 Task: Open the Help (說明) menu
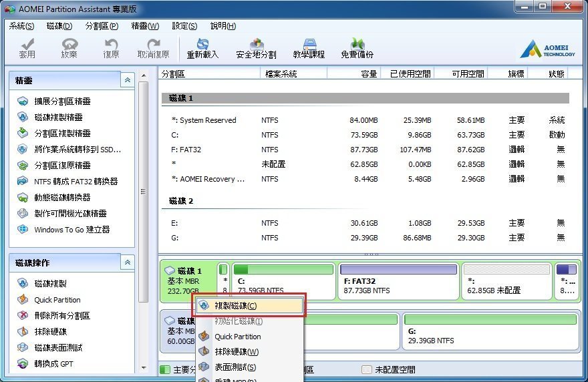pos(223,26)
